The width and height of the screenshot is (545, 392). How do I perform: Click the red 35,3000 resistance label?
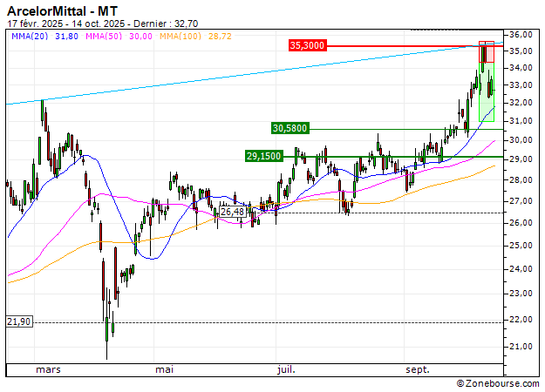[x=307, y=44]
